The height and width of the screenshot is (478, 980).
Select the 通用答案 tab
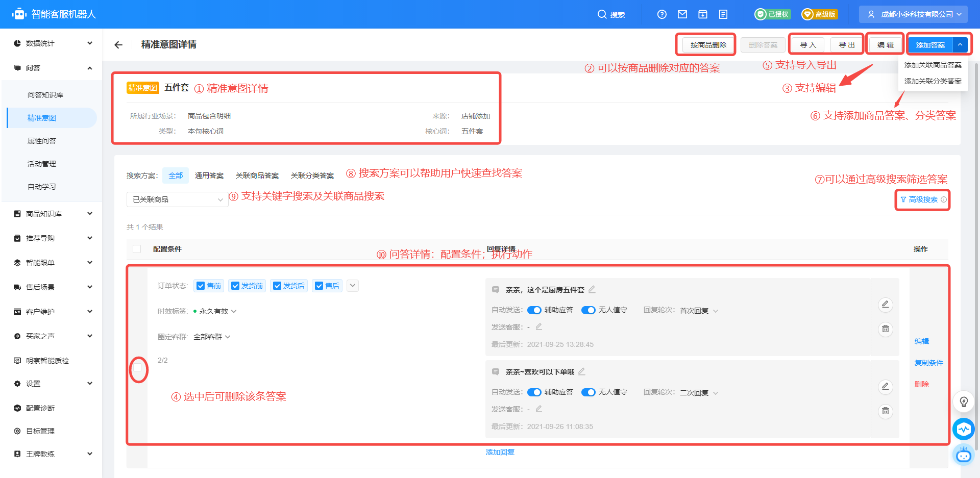click(209, 175)
